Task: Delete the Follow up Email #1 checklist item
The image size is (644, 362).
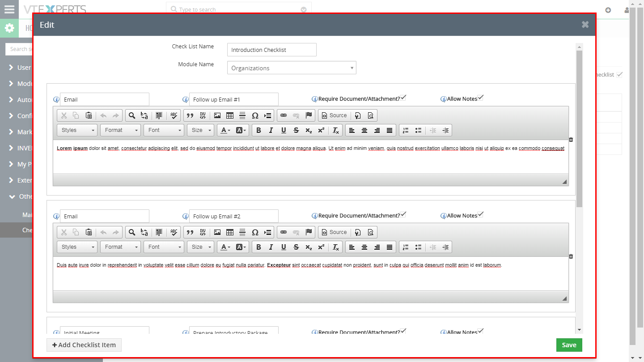Action: tap(571, 140)
